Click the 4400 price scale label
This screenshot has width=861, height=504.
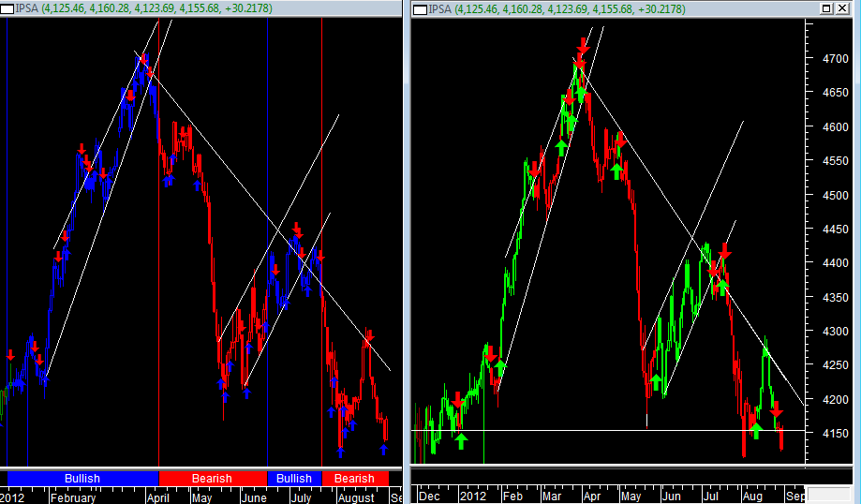(835, 263)
